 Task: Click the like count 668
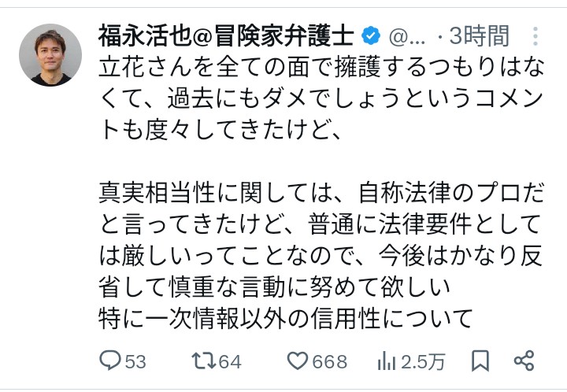pyautogui.click(x=329, y=362)
